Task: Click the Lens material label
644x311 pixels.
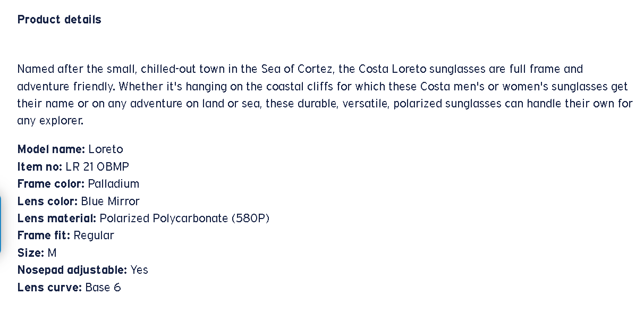Action: coord(57,218)
